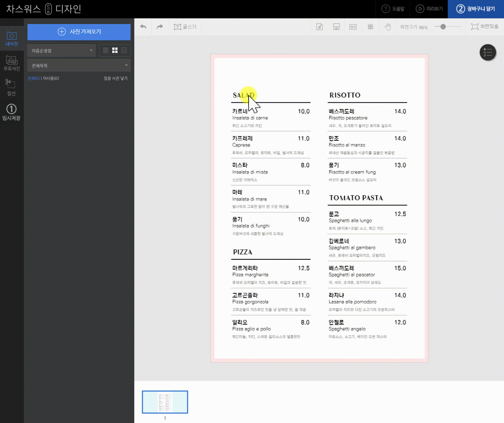
Task: Click the 라자냐 menu item name
Action: point(336,295)
